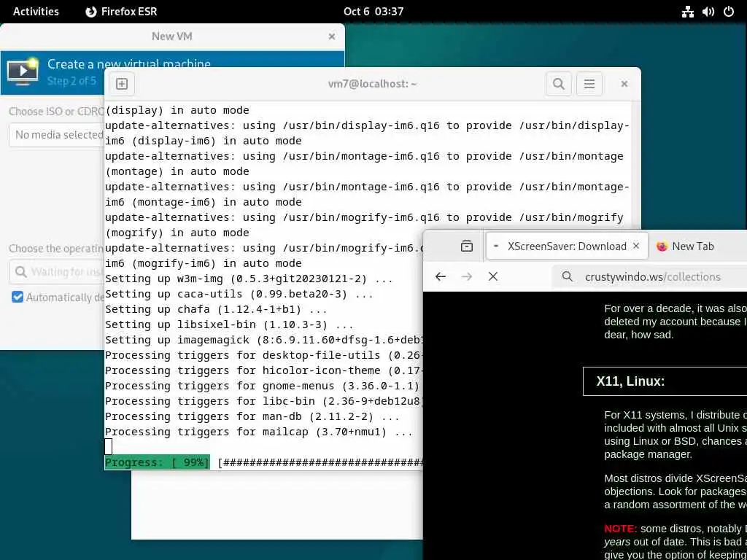Click the line "Setting up caca-utils"
This screenshot has height=560, width=747.
point(239,294)
